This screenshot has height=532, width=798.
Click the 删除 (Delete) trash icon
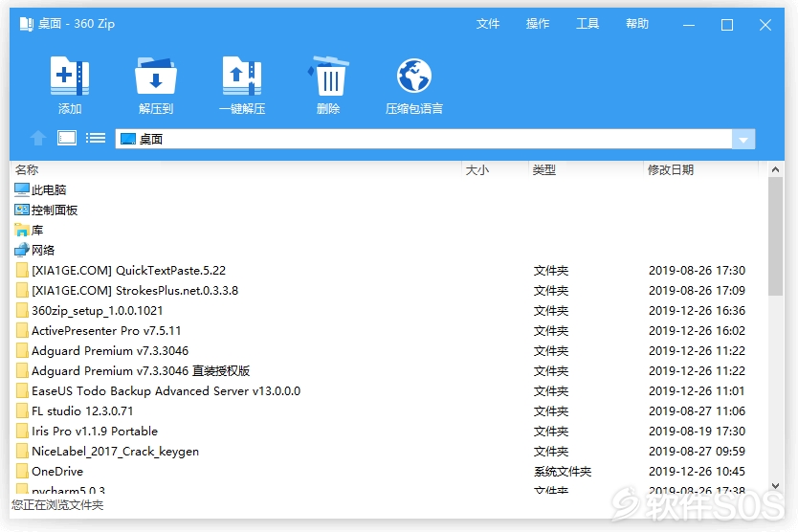click(x=328, y=77)
